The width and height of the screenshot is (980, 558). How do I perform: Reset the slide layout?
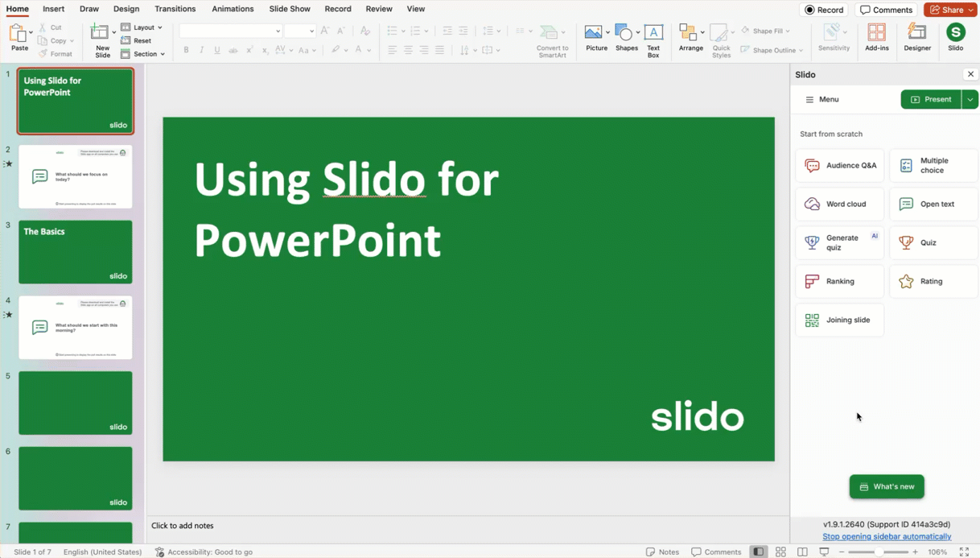[137, 40]
